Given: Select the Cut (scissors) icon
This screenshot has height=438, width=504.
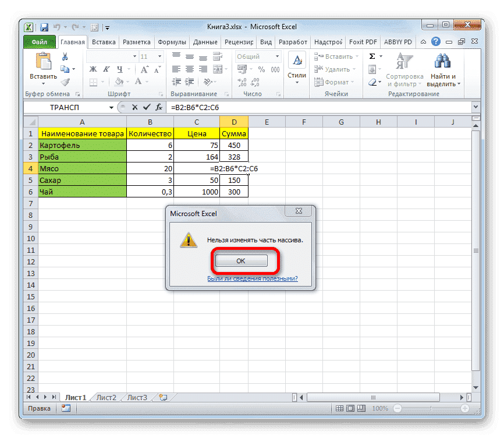Looking at the screenshot, I should click(x=64, y=56).
